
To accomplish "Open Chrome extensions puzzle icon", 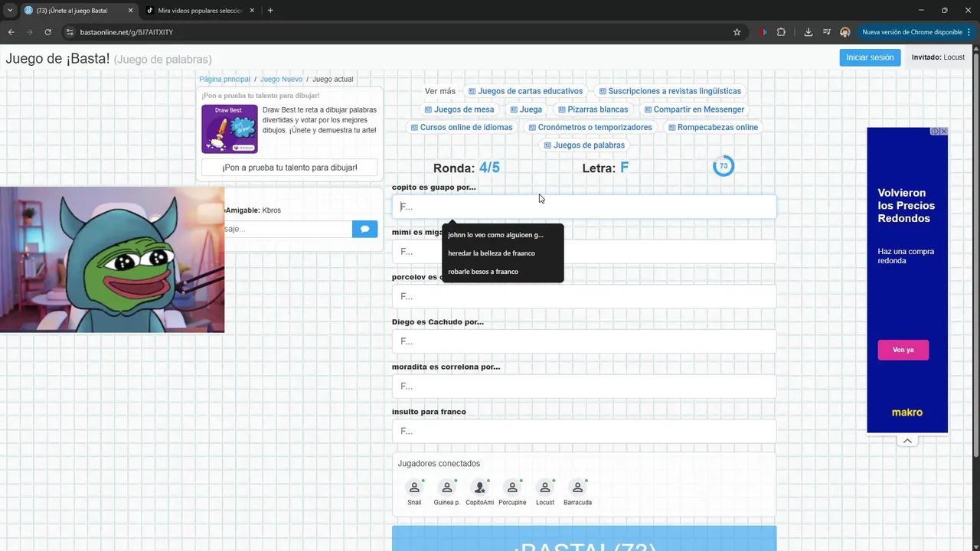I will [781, 32].
